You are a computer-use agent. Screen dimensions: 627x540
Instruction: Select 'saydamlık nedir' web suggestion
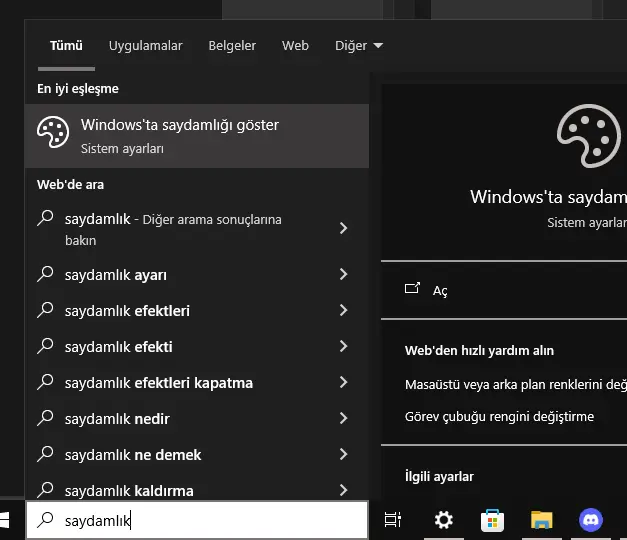coord(197,419)
